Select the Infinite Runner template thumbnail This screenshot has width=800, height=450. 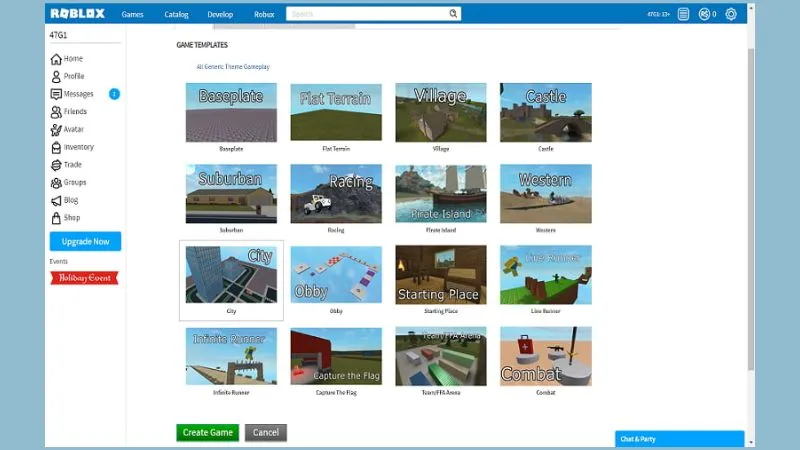click(x=231, y=356)
